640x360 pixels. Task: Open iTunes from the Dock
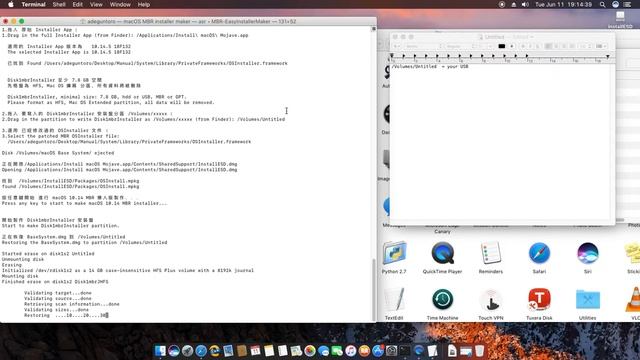(351, 351)
